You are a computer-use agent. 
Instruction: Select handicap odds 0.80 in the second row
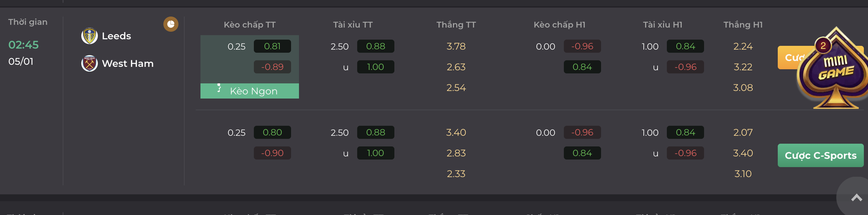point(272,132)
